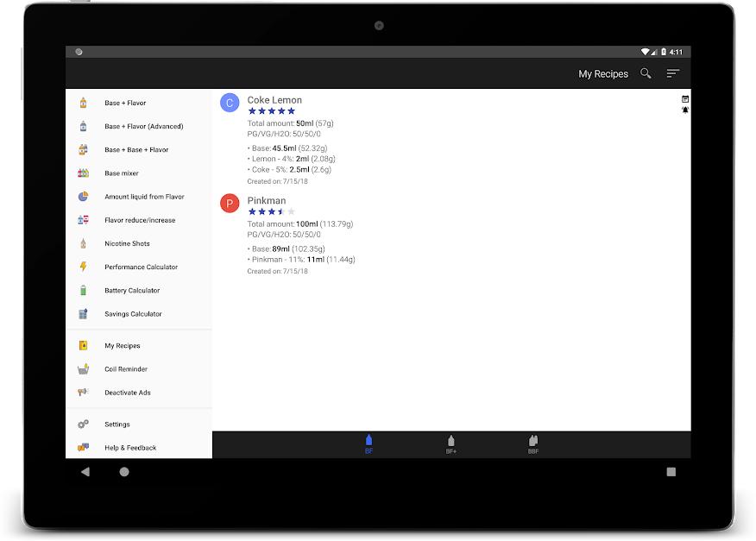Tap the Performance Calculator lightning icon

(x=83, y=267)
